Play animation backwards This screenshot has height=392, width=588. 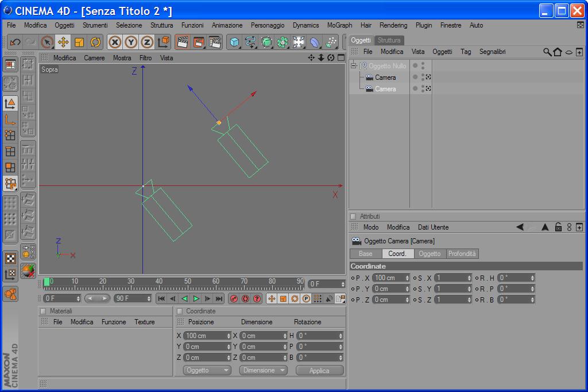click(x=184, y=298)
